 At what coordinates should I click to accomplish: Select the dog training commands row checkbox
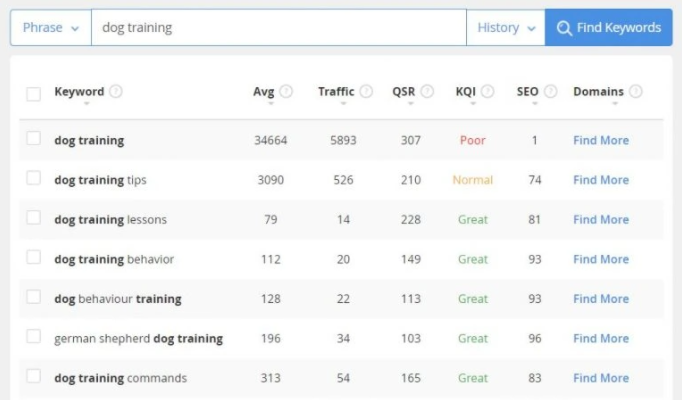coord(34,377)
